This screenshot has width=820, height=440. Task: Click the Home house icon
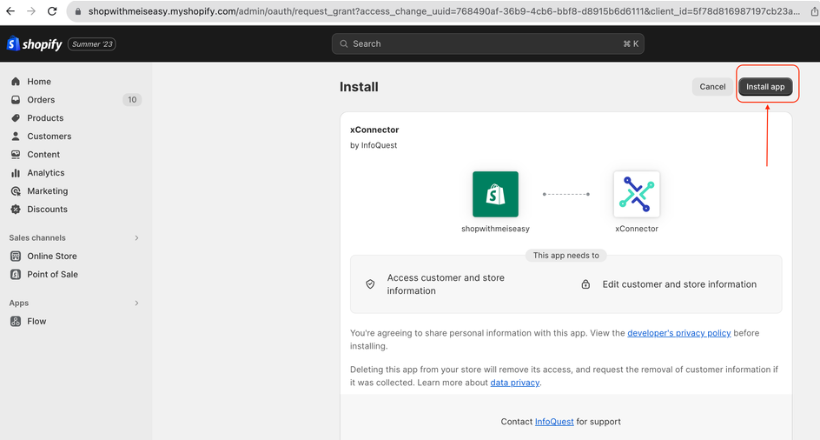[16, 82]
